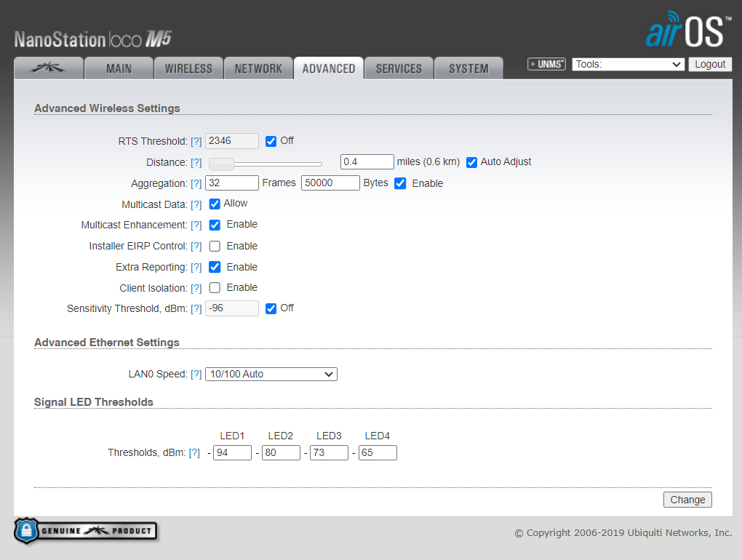The image size is (742, 560).
Task: Click the LED2 threshold field
Action: pyautogui.click(x=281, y=452)
